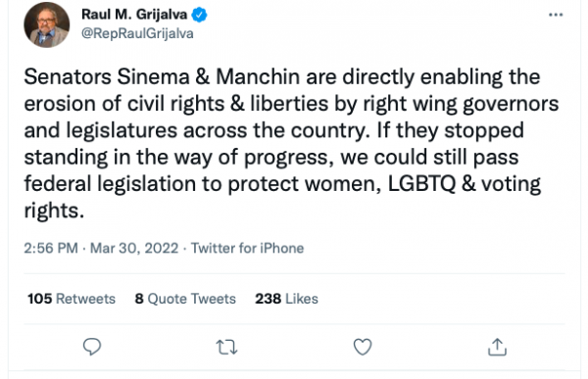Image resolution: width=588 pixels, height=379 pixels.
Task: Open the three-dot more options menu
Action: pos(556,15)
